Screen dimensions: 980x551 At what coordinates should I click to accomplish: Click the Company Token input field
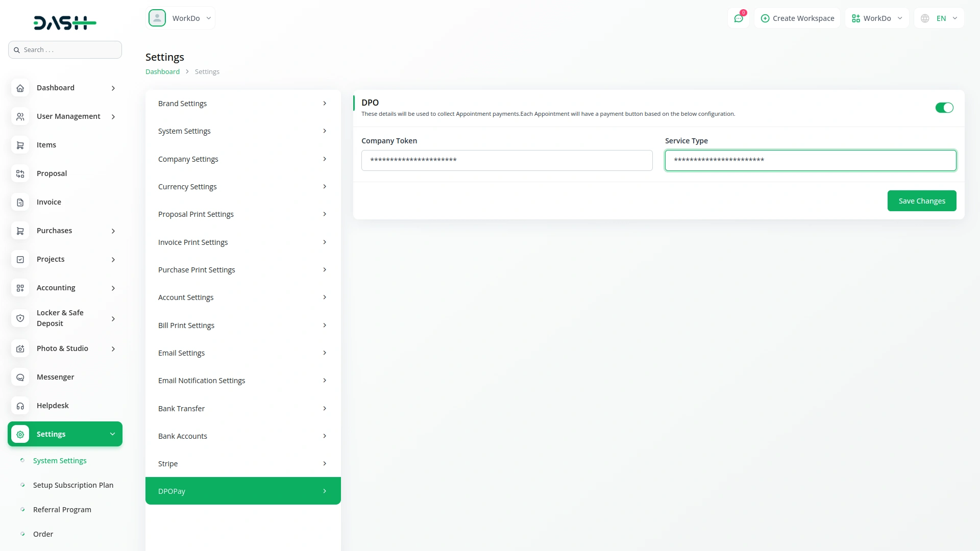click(x=506, y=160)
